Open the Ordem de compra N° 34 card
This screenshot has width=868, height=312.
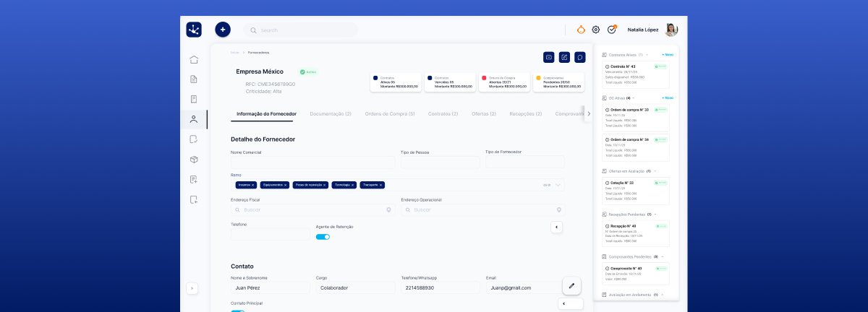pyautogui.click(x=636, y=147)
